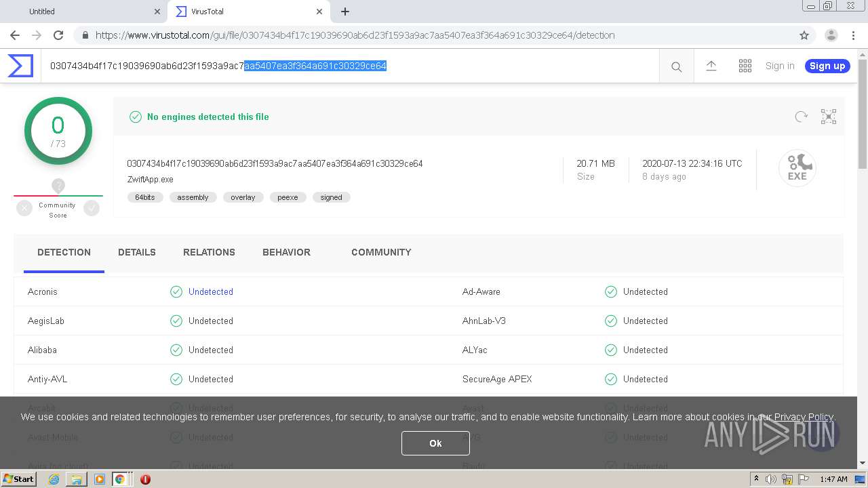Viewport: 868px width, 488px height.
Task: Open Internet Explorer from the taskbar
Action: (54, 479)
